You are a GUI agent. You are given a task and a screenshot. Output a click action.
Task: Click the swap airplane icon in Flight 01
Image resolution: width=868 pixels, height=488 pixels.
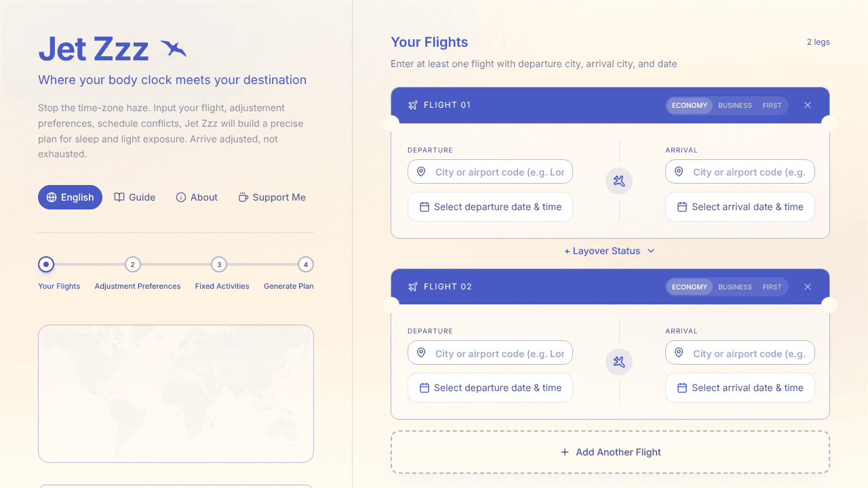click(x=619, y=181)
